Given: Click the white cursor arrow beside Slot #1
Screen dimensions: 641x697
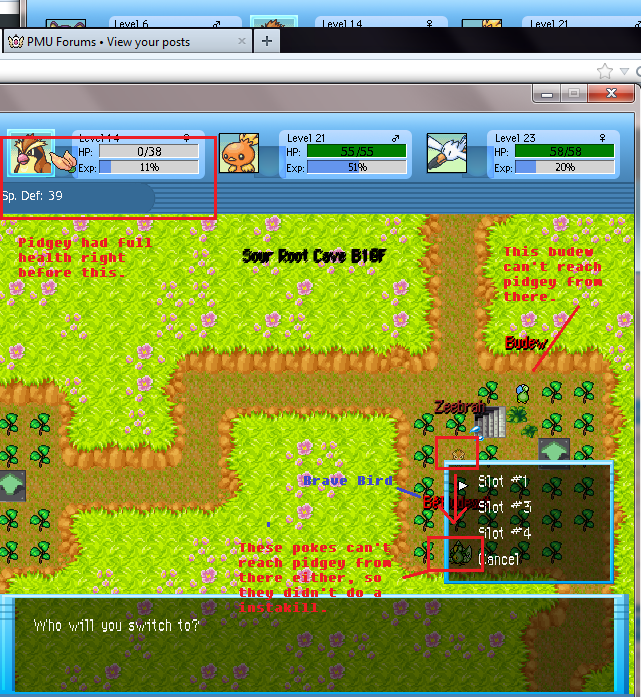Looking at the screenshot, I should pyautogui.click(x=463, y=485).
